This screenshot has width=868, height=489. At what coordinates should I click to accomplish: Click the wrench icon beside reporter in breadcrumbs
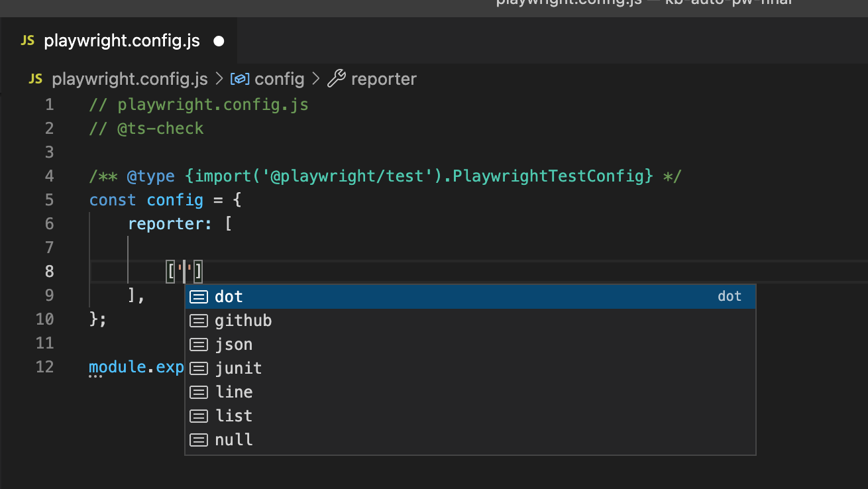point(338,79)
